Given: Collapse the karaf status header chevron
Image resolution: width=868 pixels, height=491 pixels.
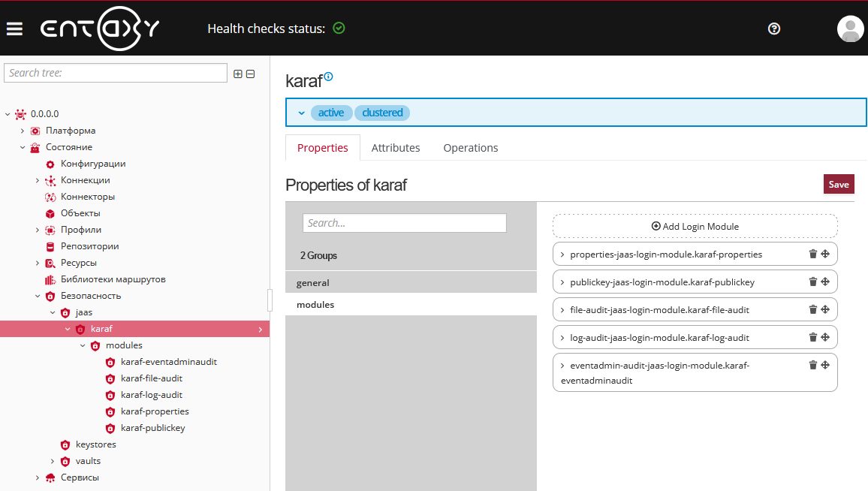Looking at the screenshot, I should click(301, 113).
